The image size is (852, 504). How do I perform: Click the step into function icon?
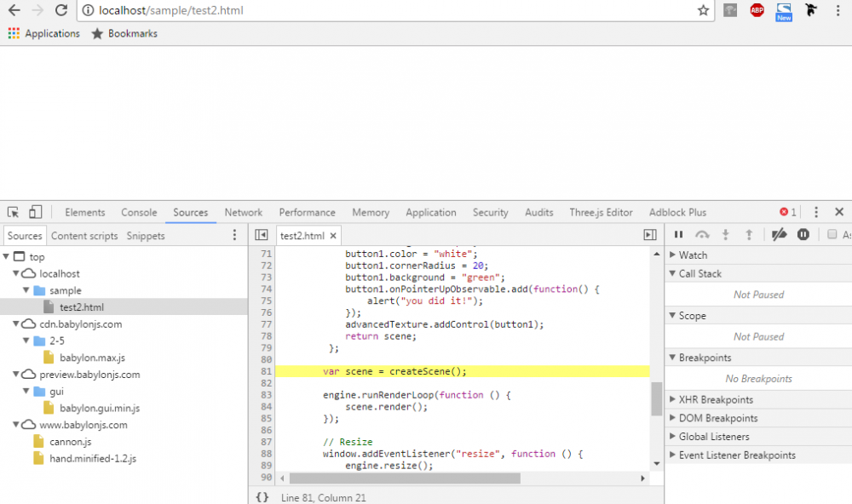pos(725,235)
